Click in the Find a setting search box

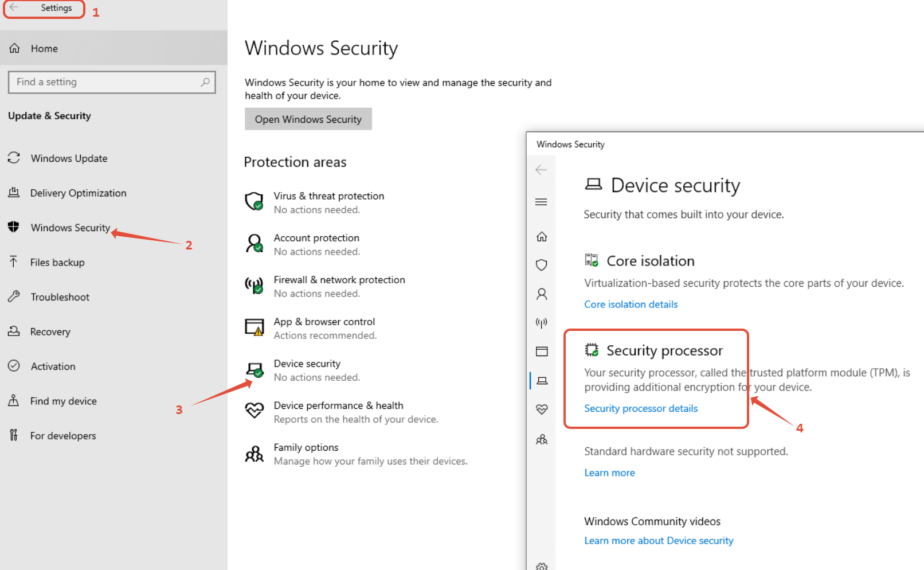pos(112,82)
